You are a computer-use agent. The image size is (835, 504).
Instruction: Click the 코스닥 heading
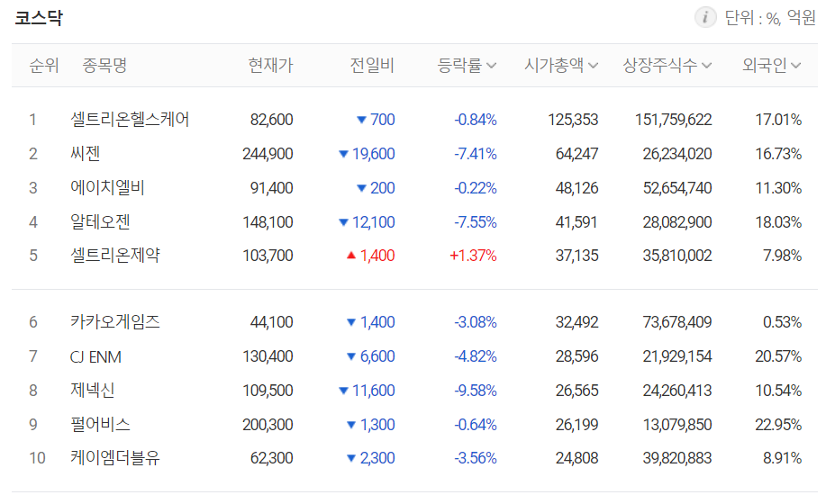coord(39,18)
